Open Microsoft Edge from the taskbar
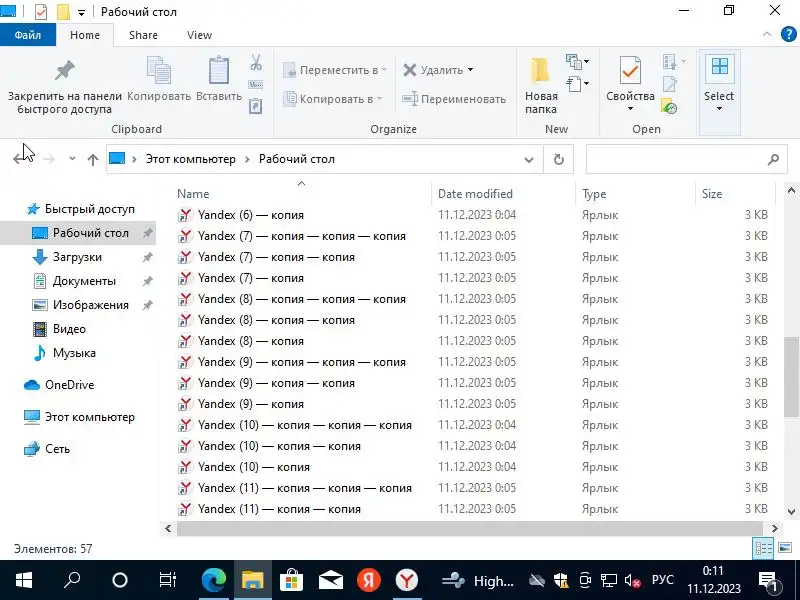Viewport: 800px width, 600px height. click(214, 580)
